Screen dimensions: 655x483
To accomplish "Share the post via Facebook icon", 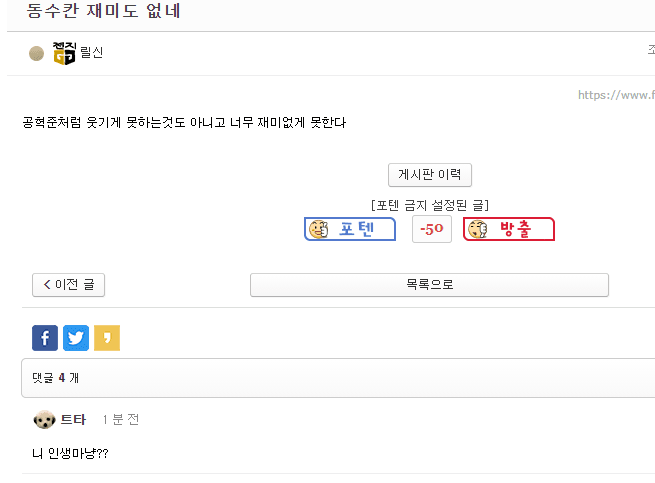I will click(x=45, y=338).
